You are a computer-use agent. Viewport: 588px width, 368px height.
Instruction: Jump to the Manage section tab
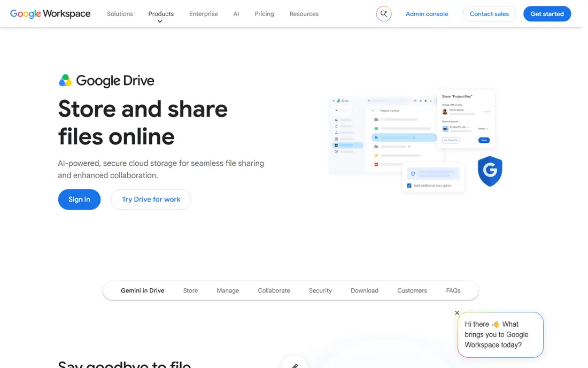[x=228, y=290]
